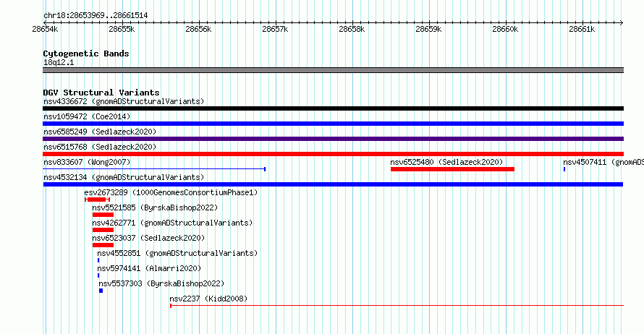Click the nsv1059472 blue variant bar
The height and width of the screenshot is (334, 644).
pyautogui.click(x=333, y=124)
